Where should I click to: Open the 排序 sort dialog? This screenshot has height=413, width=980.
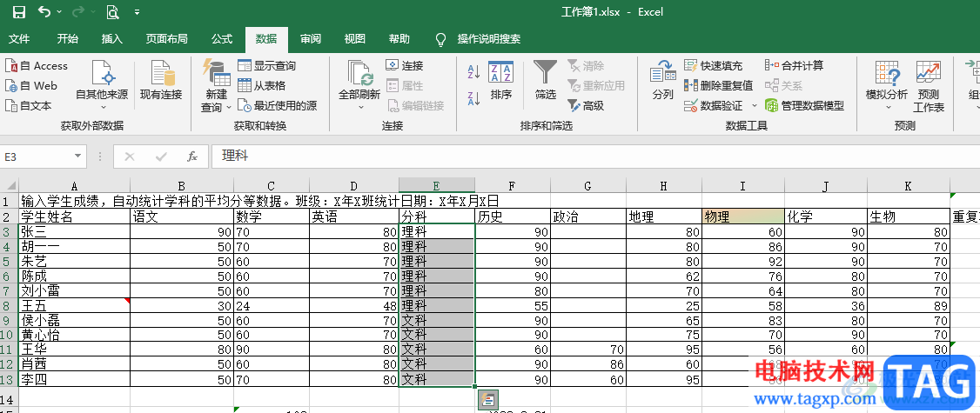click(501, 81)
